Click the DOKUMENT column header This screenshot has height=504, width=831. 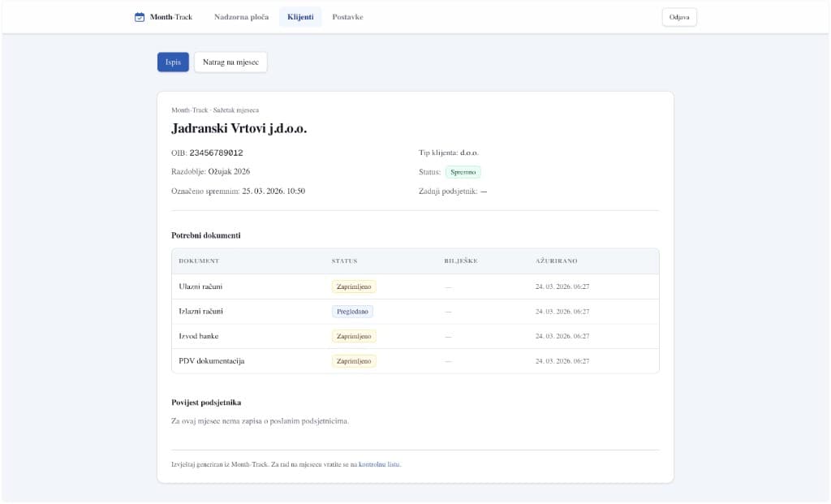click(200, 261)
